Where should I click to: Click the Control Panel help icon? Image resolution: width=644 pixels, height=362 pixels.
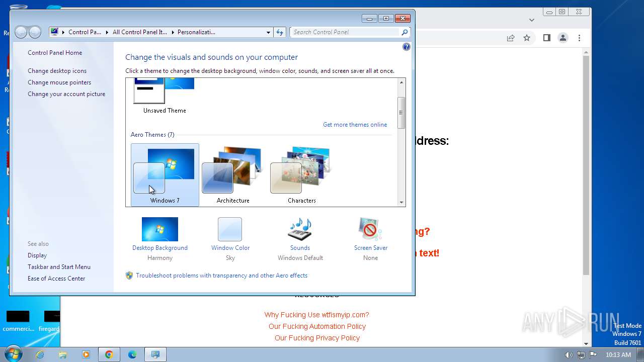(407, 47)
